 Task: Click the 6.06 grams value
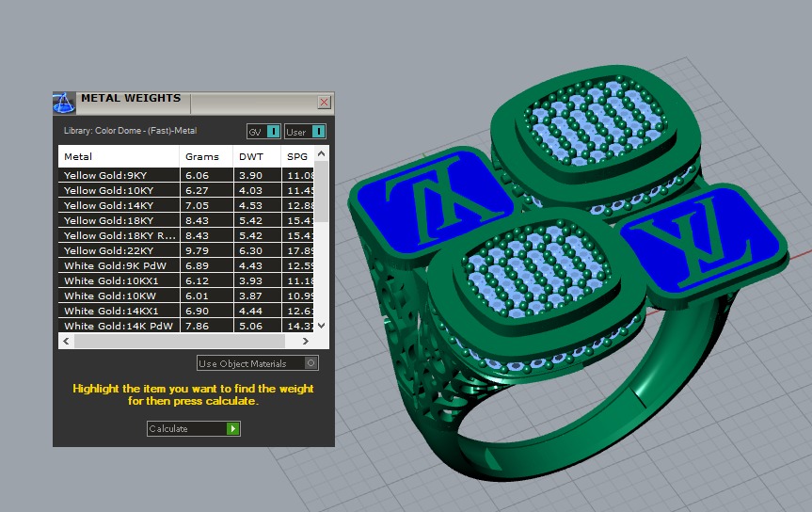tap(197, 175)
